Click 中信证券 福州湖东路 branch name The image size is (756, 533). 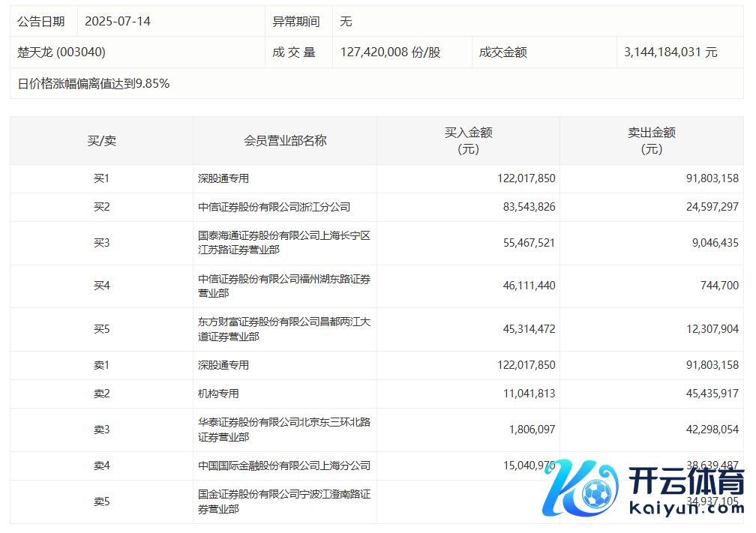[x=283, y=286]
